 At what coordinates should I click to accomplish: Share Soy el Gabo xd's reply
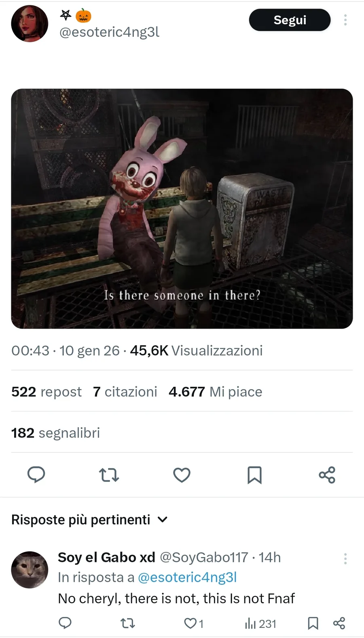pos(339,623)
